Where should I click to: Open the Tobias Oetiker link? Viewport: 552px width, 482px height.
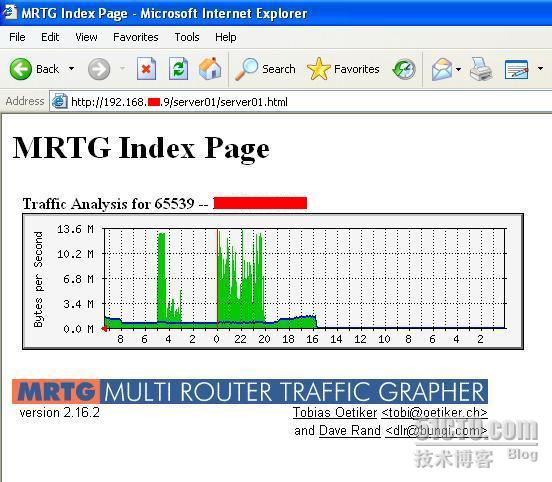(x=335, y=412)
